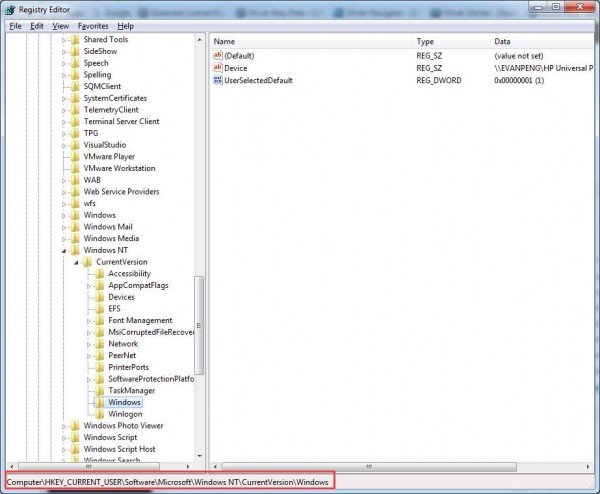
Task: Click the (Default) string value icon
Action: tap(218, 56)
